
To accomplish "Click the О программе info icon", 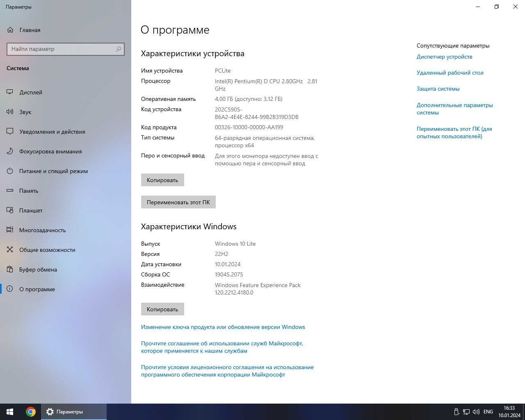I will coord(10,289).
